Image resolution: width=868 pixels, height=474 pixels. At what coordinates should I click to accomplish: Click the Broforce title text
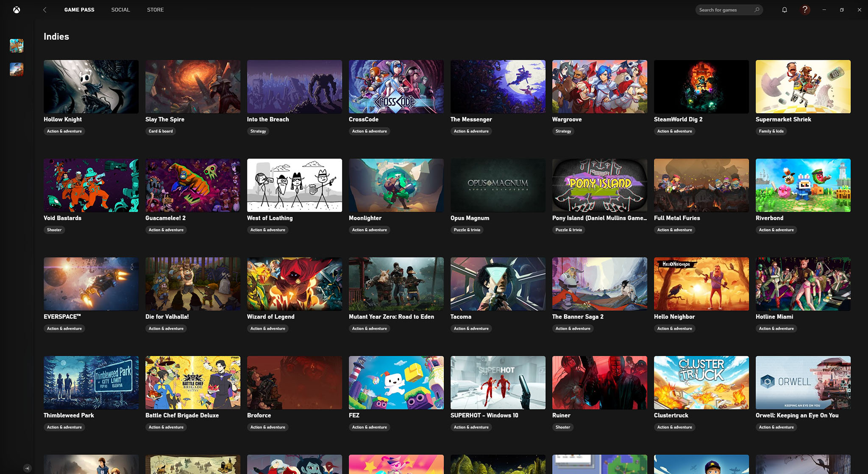[x=259, y=416]
